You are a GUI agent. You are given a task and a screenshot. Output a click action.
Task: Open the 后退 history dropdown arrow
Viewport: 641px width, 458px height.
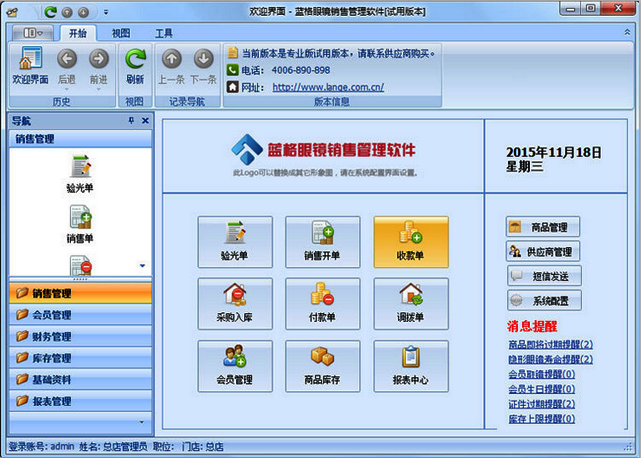(67, 89)
